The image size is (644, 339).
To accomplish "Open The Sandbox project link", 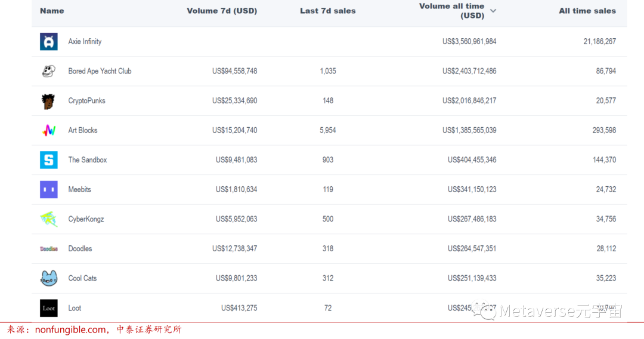I will [88, 160].
